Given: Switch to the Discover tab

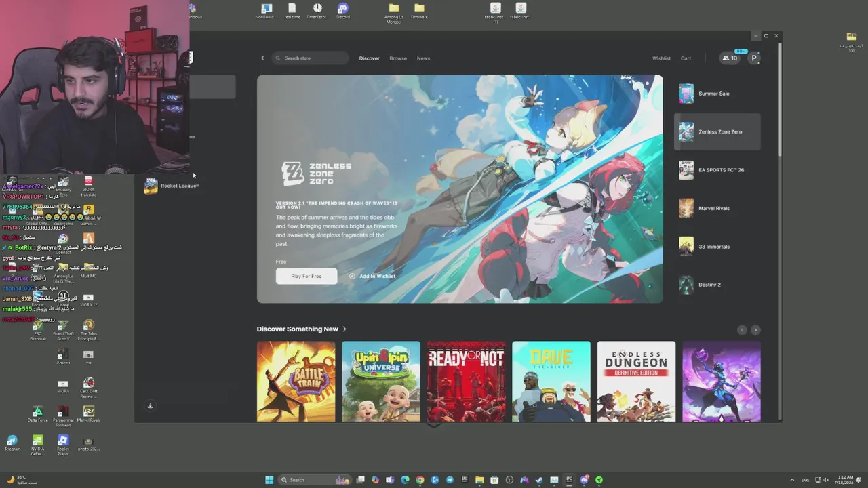Looking at the screenshot, I should click(369, 58).
